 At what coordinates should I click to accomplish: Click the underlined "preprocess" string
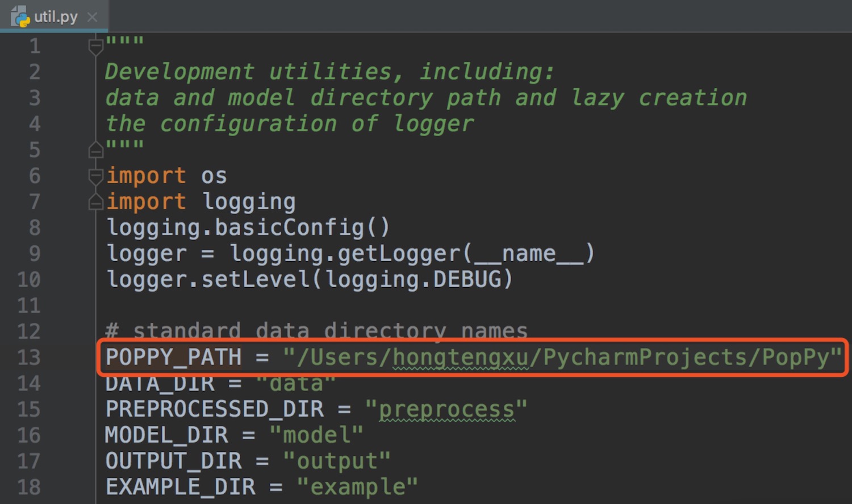[x=446, y=410]
